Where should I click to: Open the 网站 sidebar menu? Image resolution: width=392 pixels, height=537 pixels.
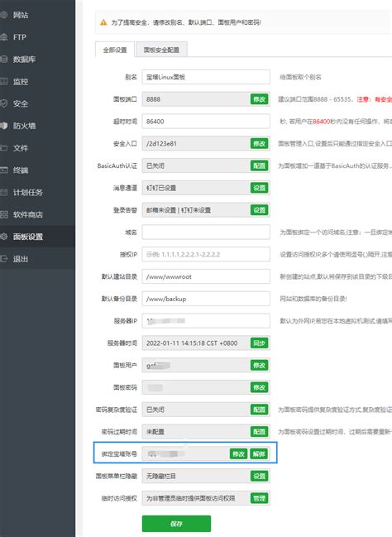21,15
